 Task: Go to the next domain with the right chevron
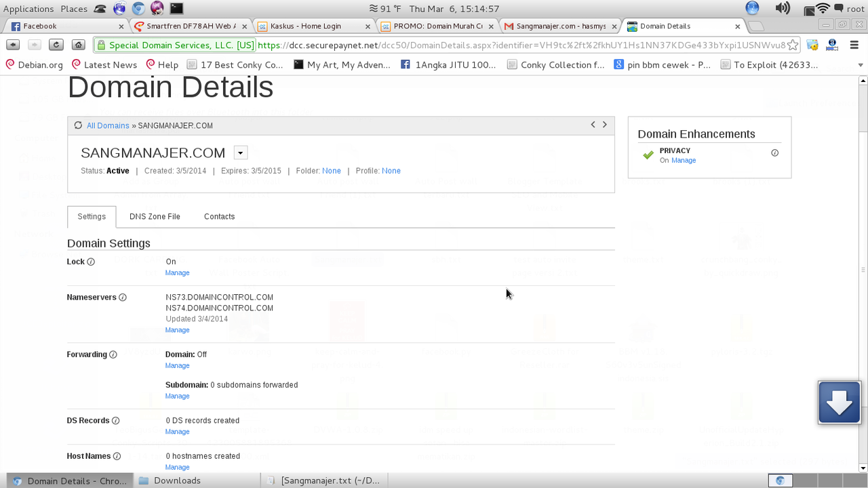pyautogui.click(x=605, y=125)
